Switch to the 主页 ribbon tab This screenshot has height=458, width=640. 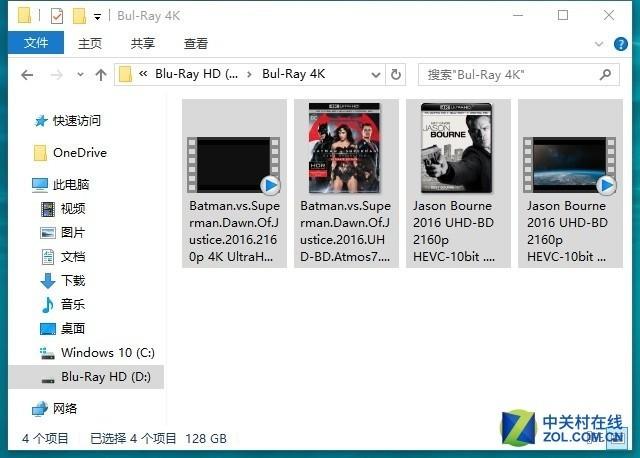pyautogui.click(x=90, y=43)
